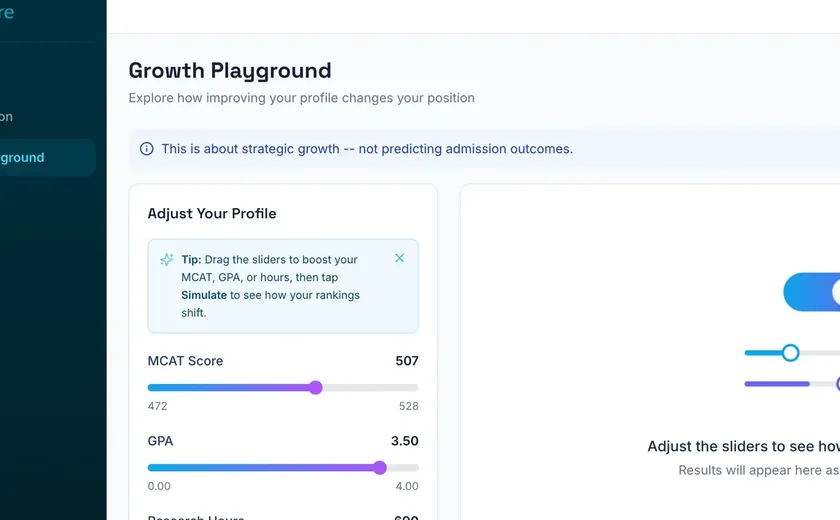Image resolution: width=840 pixels, height=520 pixels.
Task: Click the white knob on the illustration slider
Action: [x=790, y=353]
